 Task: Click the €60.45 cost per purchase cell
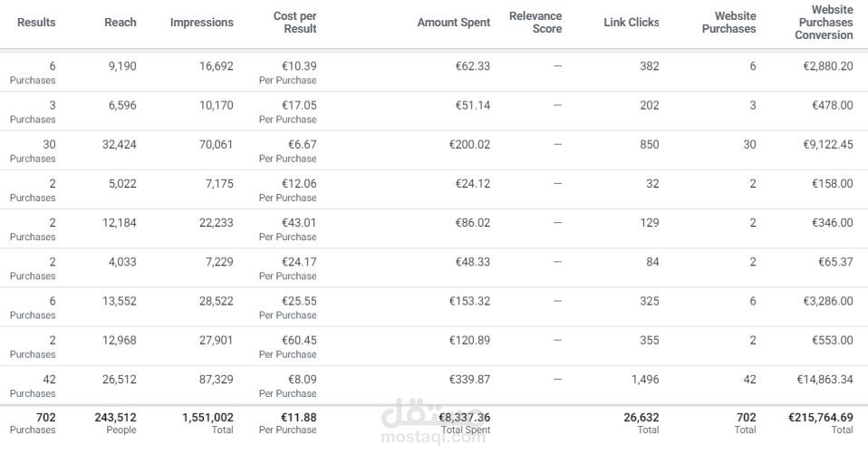click(296, 341)
